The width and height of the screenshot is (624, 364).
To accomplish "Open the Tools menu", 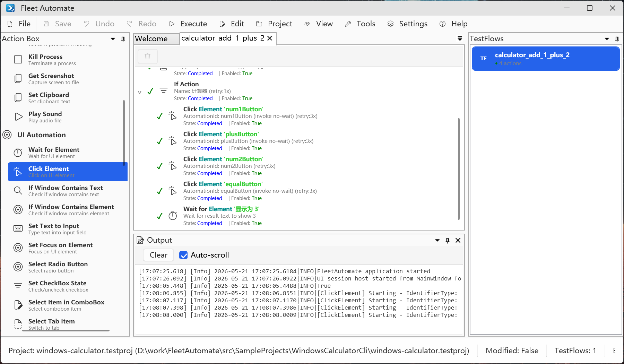I will pyautogui.click(x=360, y=24).
